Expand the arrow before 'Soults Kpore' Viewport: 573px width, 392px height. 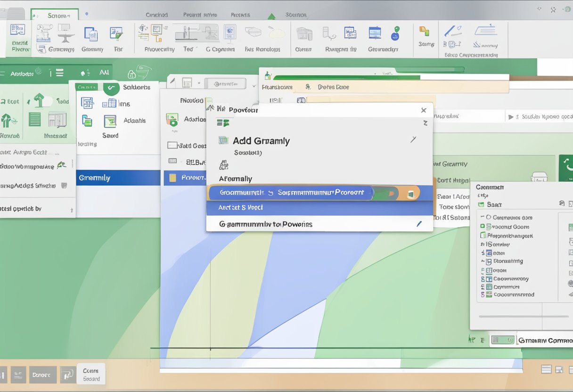tap(510, 117)
